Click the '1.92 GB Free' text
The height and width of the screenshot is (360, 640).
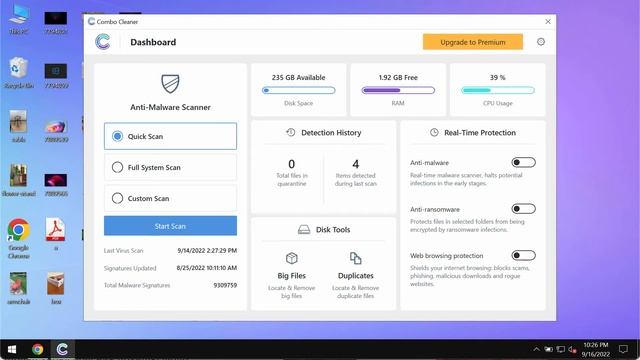coord(398,77)
